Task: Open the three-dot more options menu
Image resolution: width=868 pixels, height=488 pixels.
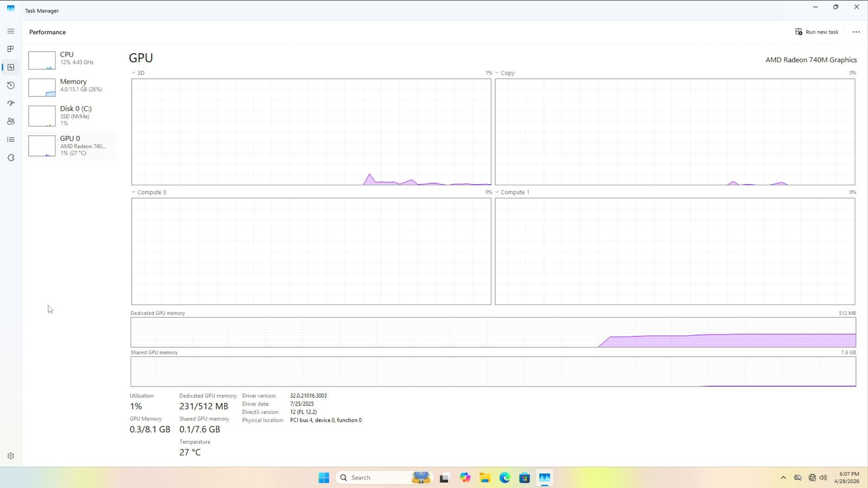Action: tap(856, 32)
